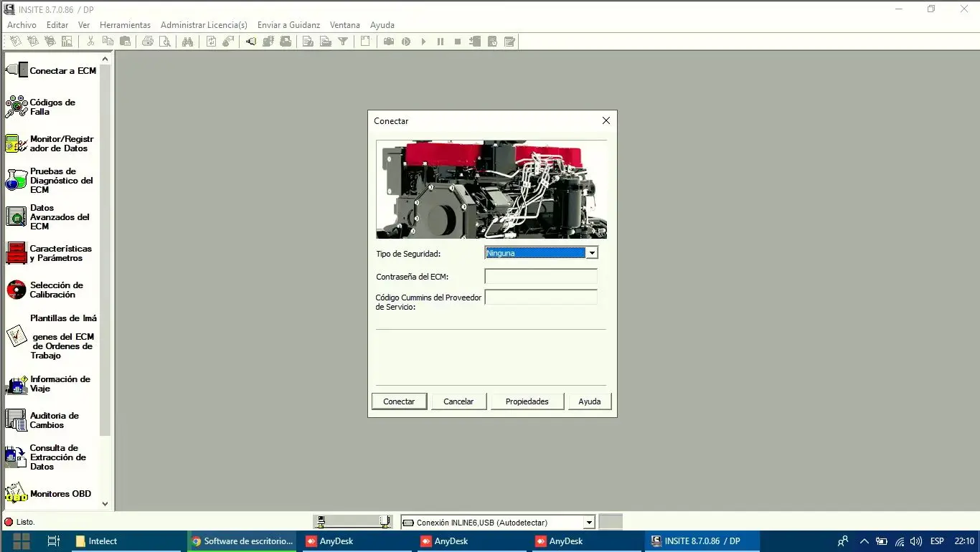
Task: Open the Editar menu
Action: (57, 24)
